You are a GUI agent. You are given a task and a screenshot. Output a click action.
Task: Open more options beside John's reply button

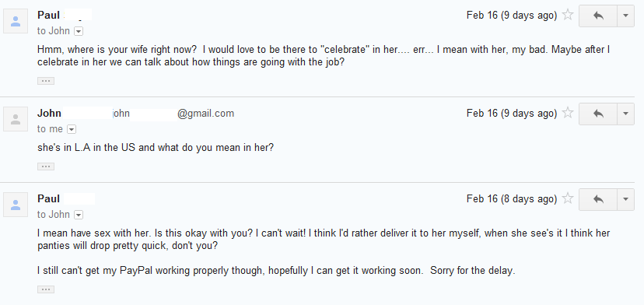pyautogui.click(x=625, y=114)
